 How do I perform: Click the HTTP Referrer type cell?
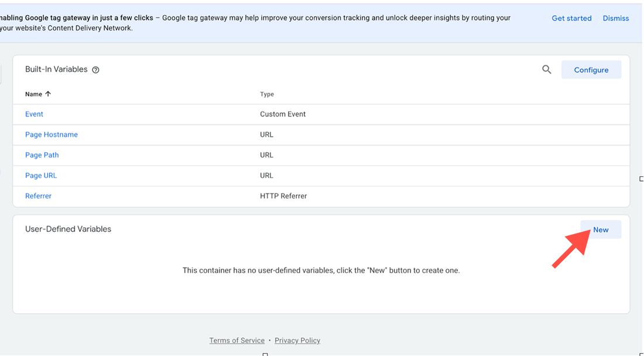pos(283,196)
